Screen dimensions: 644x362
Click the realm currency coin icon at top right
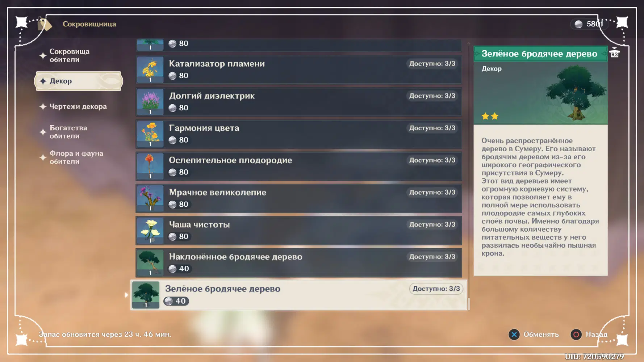(x=578, y=24)
